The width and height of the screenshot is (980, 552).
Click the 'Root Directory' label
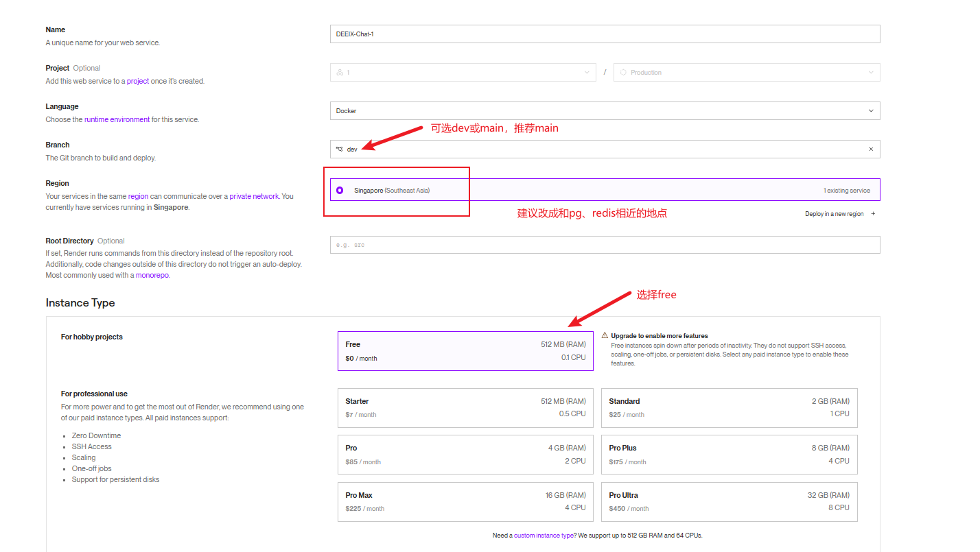[69, 241]
